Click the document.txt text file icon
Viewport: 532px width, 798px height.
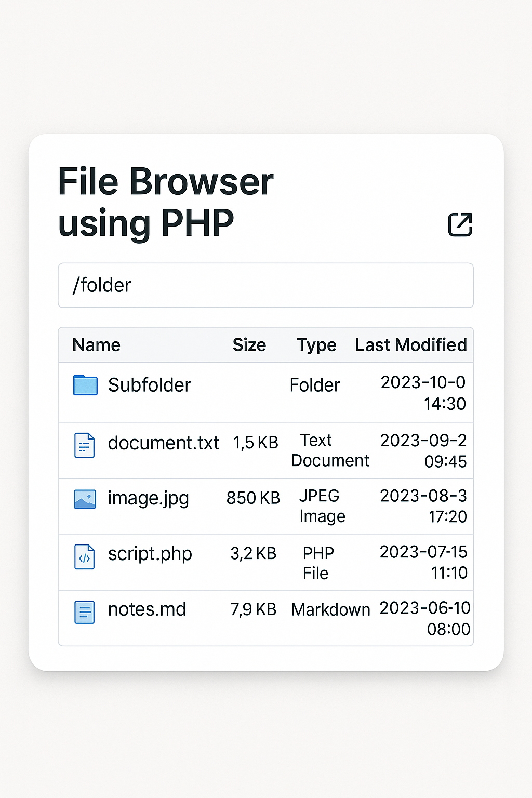pos(84,445)
